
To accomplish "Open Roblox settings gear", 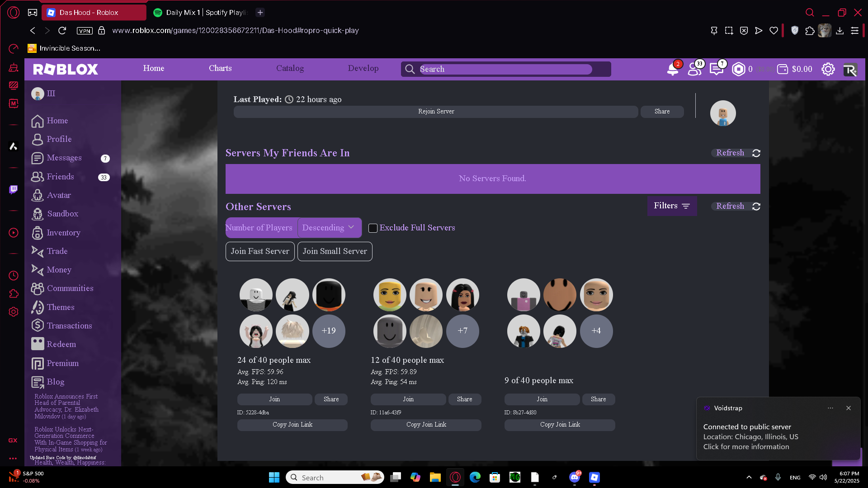I will coord(828,69).
